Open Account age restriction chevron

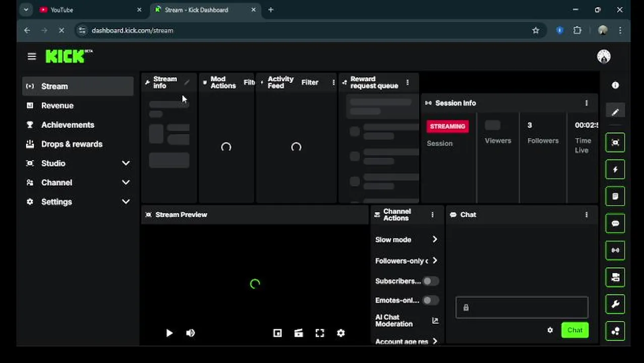435,341
